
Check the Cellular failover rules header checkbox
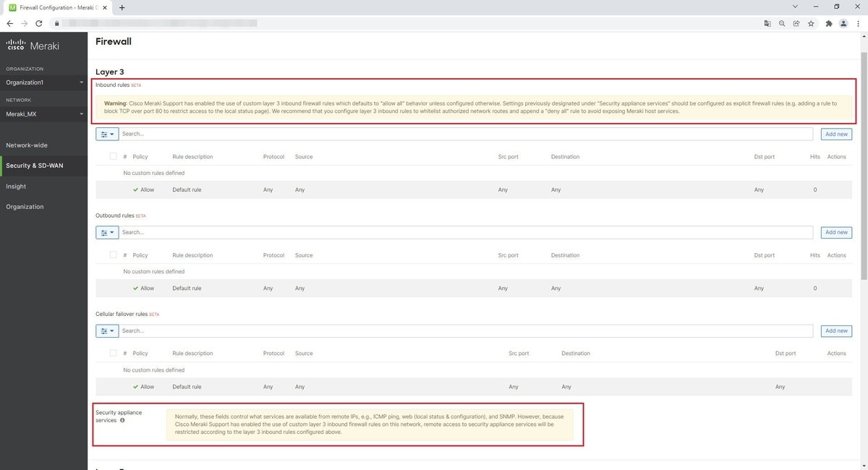click(114, 353)
